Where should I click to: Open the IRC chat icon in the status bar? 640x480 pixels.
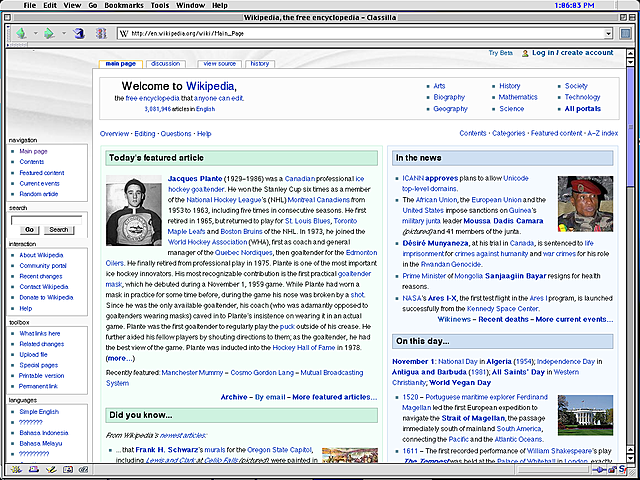point(84,469)
